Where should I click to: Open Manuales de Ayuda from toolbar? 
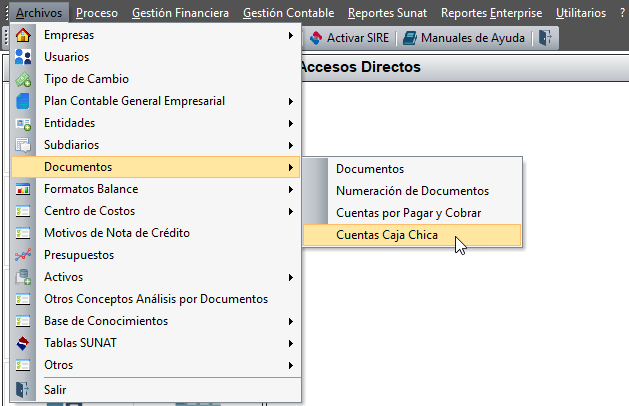click(464, 38)
